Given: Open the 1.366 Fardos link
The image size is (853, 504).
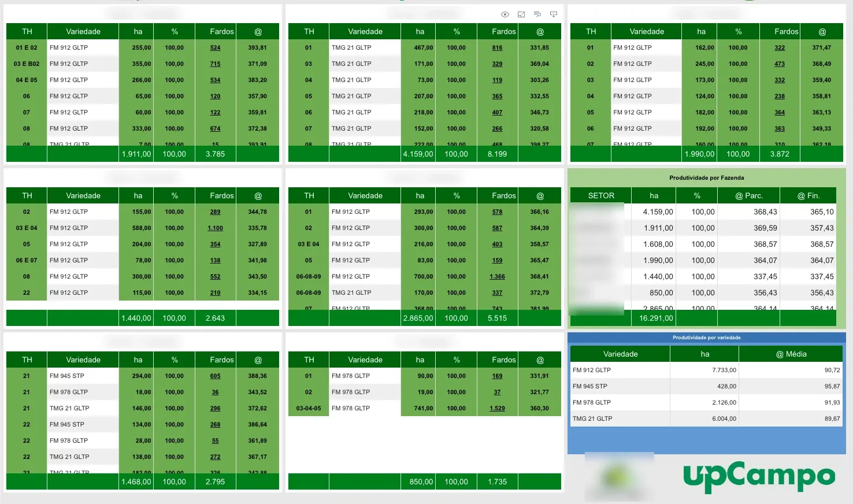Looking at the screenshot, I should click(x=498, y=277).
